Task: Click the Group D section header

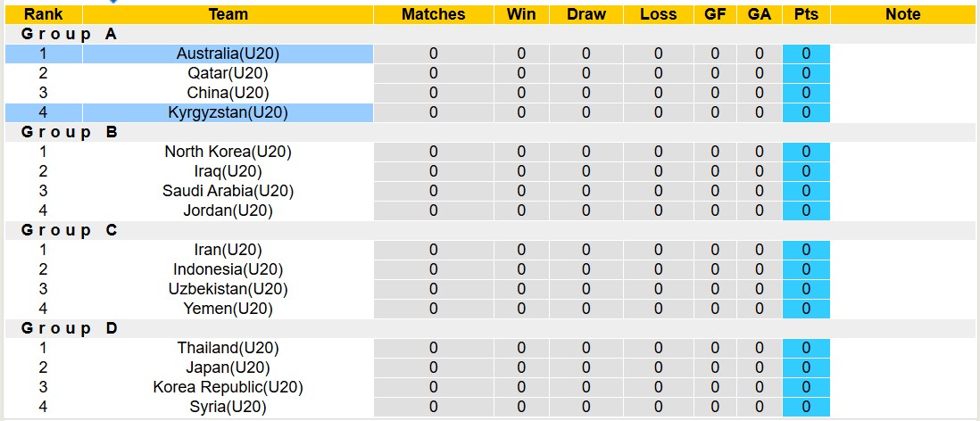Action: (70, 328)
